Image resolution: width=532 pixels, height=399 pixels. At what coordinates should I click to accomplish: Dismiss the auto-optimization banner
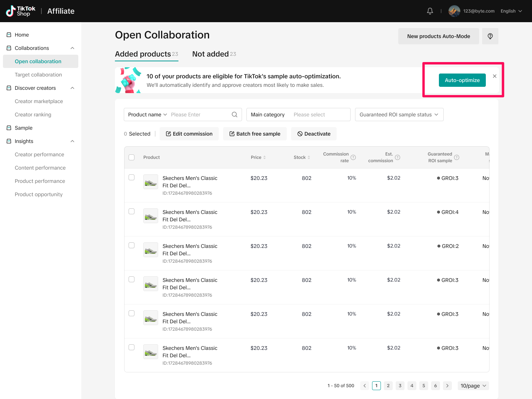(495, 76)
